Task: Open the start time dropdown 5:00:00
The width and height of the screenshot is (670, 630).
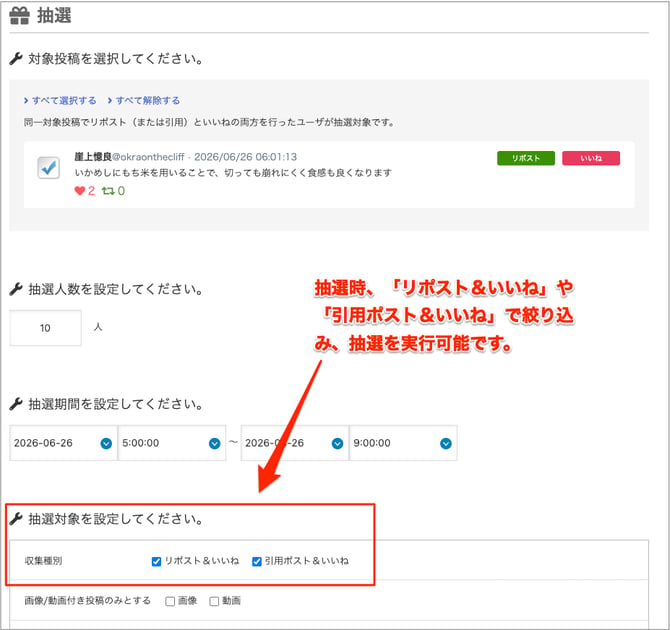Action: 172,443
